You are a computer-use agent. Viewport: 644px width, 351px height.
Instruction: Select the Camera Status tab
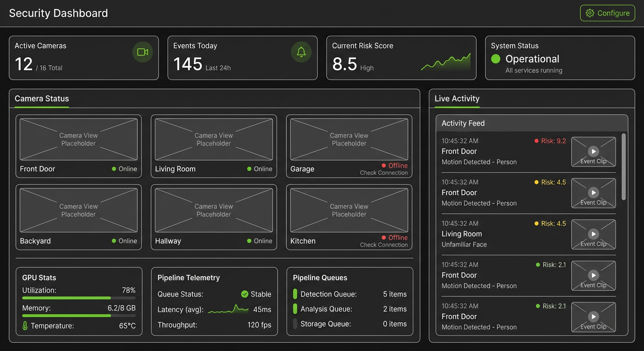pyautogui.click(x=42, y=98)
